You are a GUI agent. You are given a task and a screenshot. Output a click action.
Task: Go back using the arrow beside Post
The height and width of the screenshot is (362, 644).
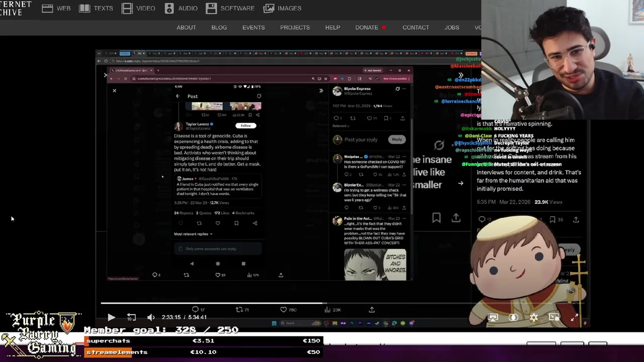[178, 96]
